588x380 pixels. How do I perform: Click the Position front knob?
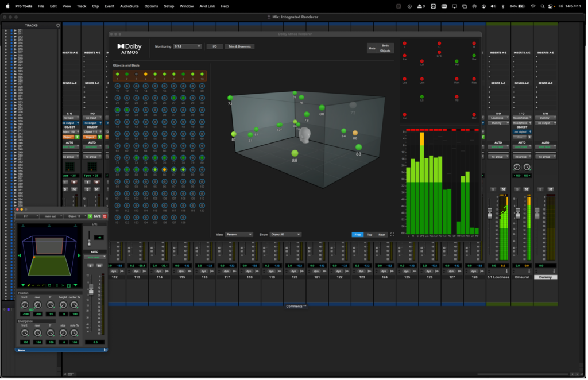point(25,305)
